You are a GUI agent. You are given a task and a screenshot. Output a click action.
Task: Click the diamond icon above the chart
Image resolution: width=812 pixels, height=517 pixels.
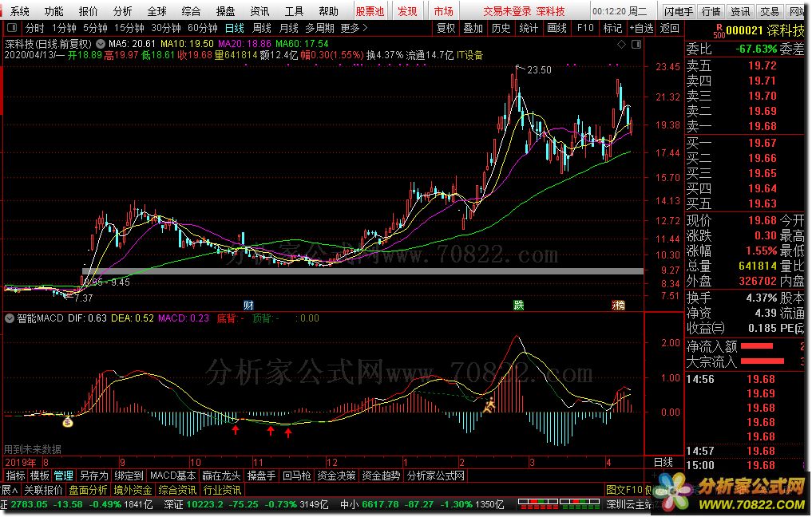621,45
